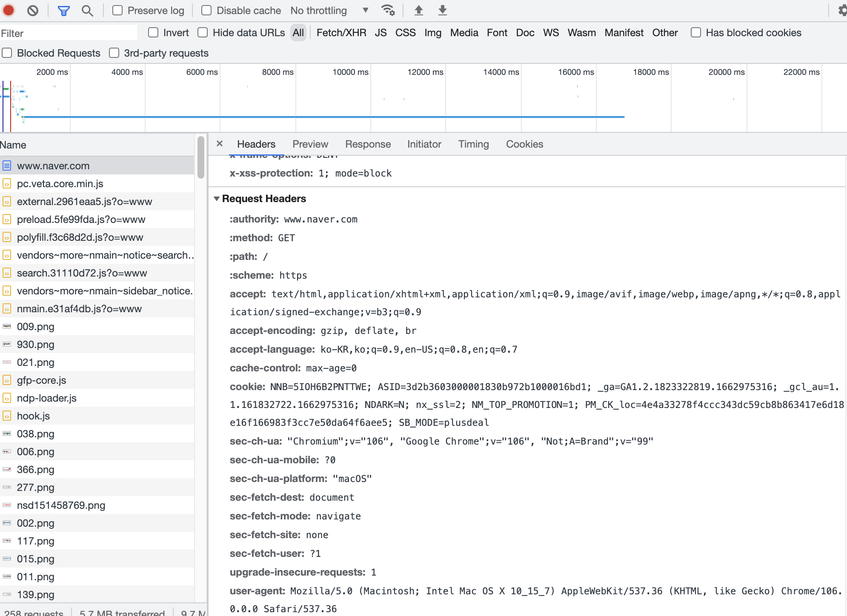
Task: Click the import HAR upload arrow
Action: click(418, 10)
